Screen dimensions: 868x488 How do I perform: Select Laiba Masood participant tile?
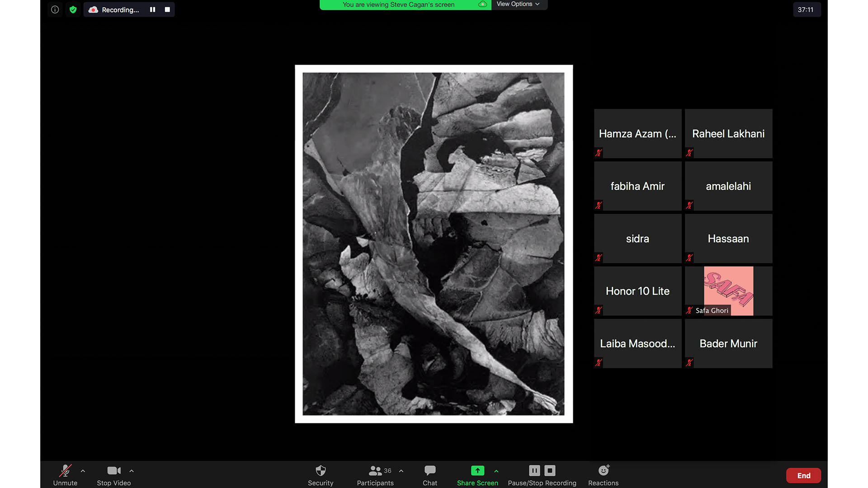point(637,343)
